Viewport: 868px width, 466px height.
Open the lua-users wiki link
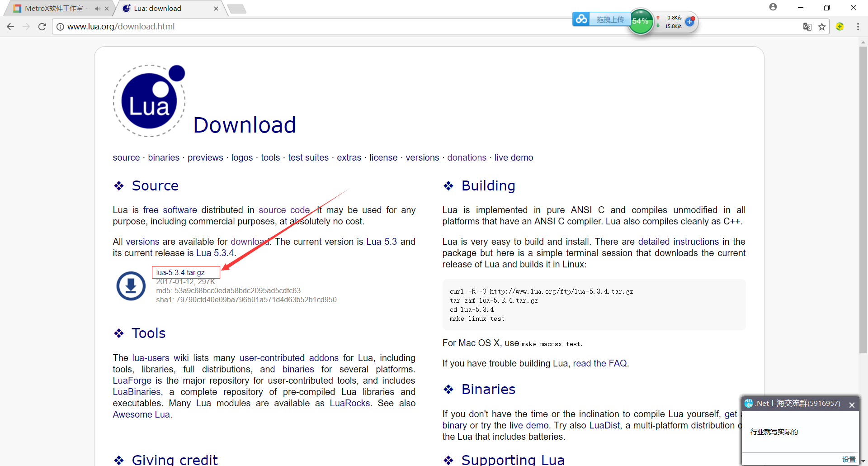click(160, 358)
